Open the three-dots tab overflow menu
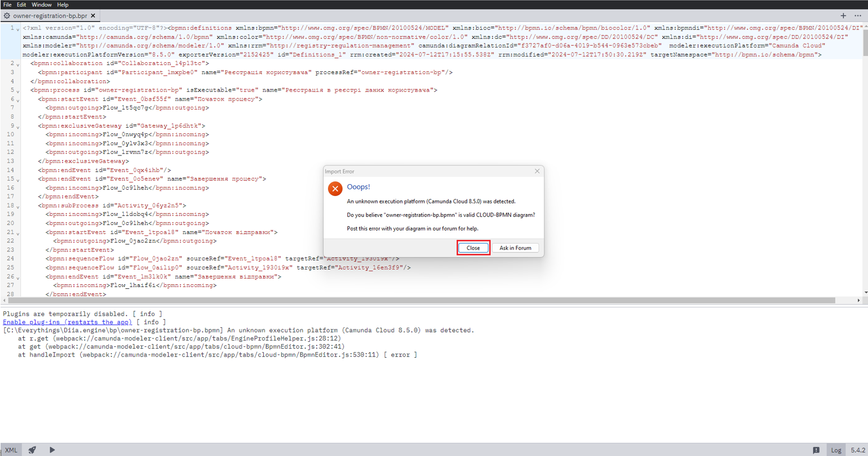This screenshot has height=456, width=868. [858, 16]
